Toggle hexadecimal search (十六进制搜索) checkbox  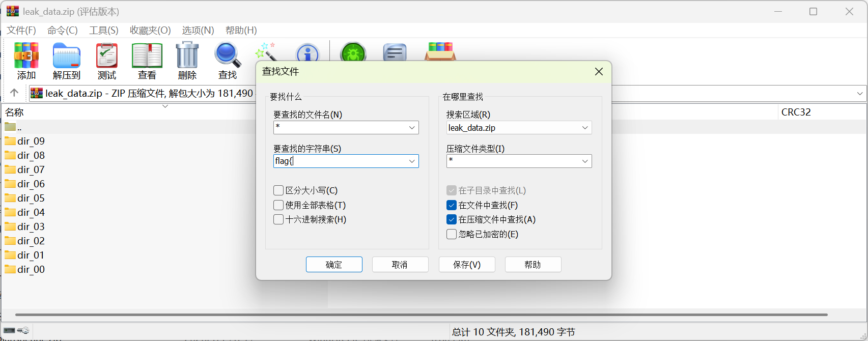(278, 219)
